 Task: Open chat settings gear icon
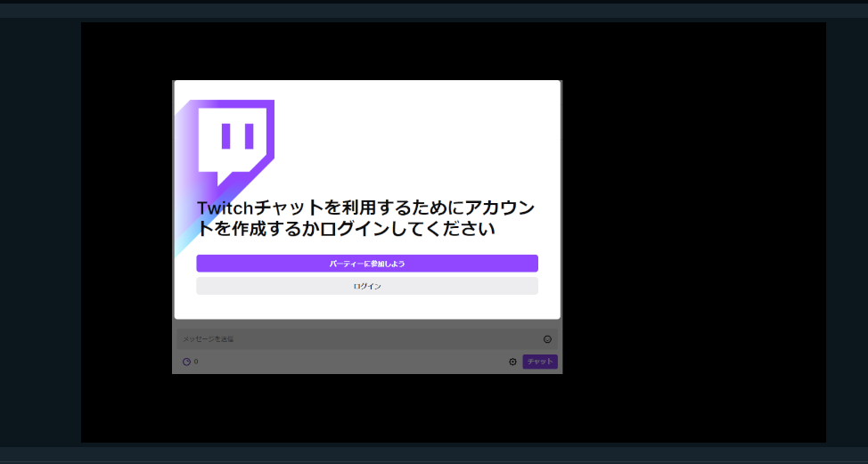click(x=512, y=362)
